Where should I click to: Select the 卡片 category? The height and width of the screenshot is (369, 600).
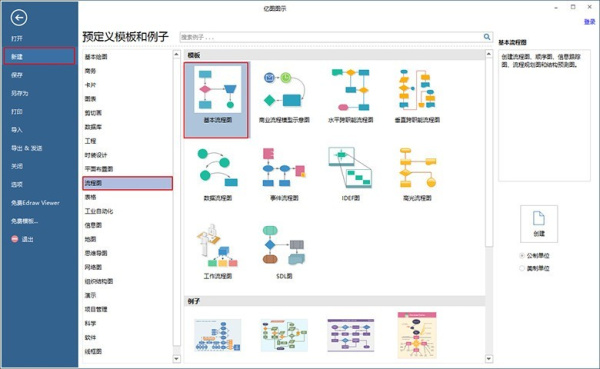pyautogui.click(x=90, y=85)
